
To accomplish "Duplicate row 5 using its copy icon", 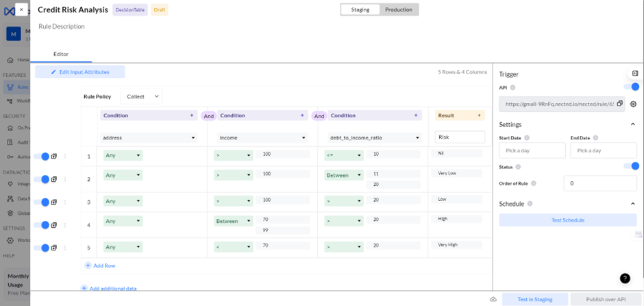I will [x=54, y=248].
